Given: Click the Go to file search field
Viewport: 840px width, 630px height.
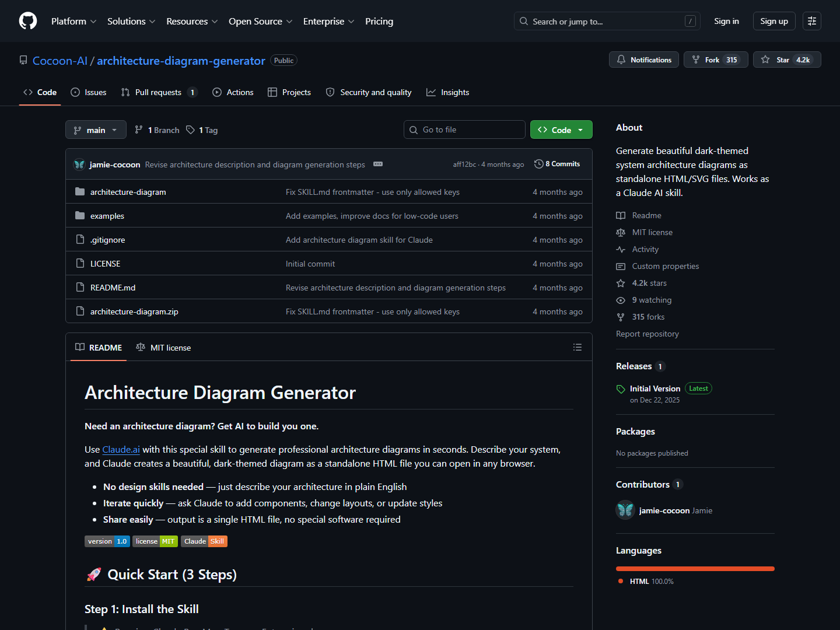Looking at the screenshot, I should point(464,129).
